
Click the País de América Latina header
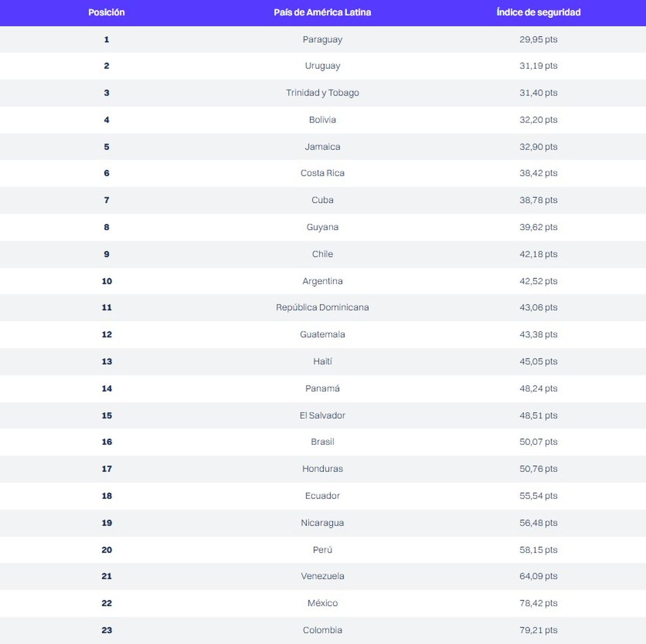pyautogui.click(x=322, y=12)
